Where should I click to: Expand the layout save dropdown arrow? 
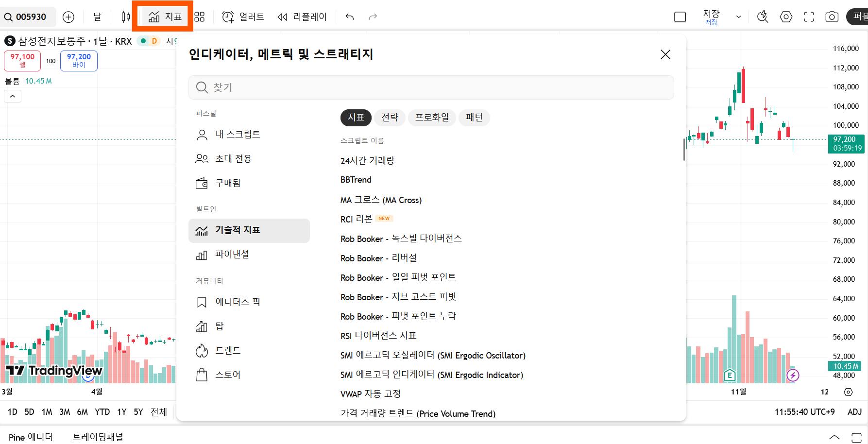pos(739,17)
